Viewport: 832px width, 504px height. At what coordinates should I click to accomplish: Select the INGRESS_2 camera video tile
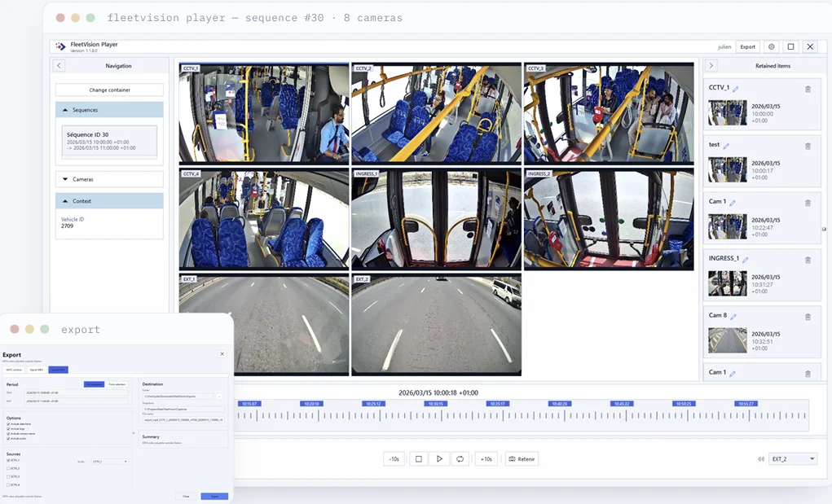[609, 219]
